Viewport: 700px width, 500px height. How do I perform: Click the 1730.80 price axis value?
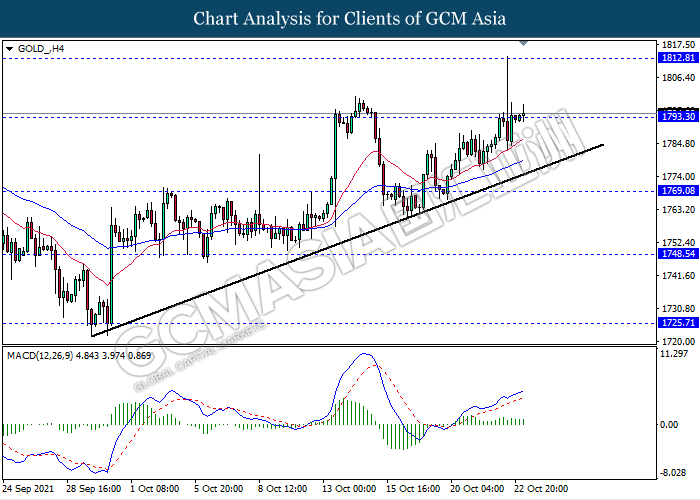click(678, 308)
